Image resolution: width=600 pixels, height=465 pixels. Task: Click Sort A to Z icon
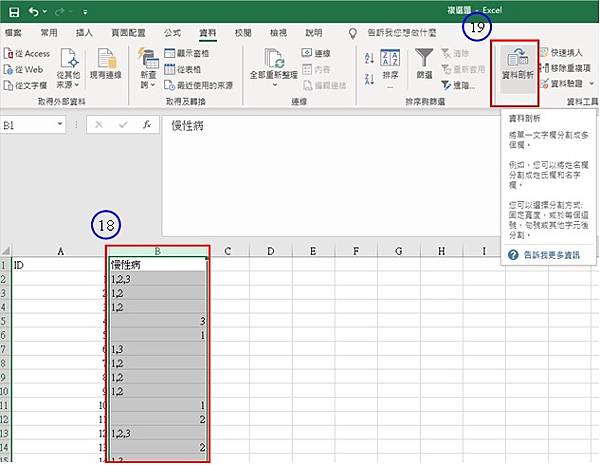(369, 58)
